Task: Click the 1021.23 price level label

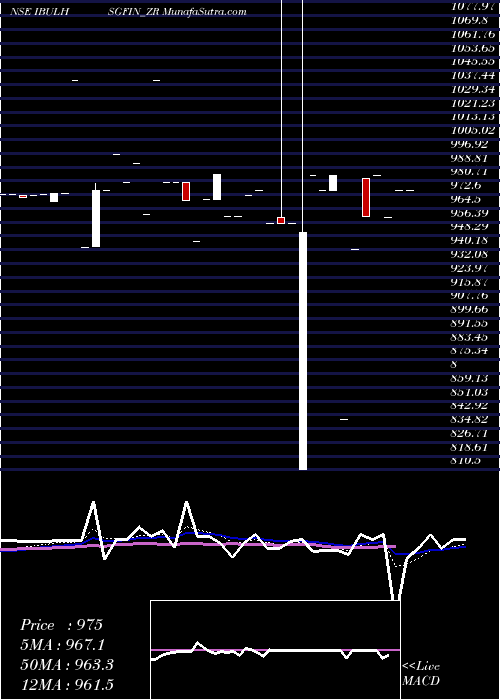Action: tap(472, 103)
